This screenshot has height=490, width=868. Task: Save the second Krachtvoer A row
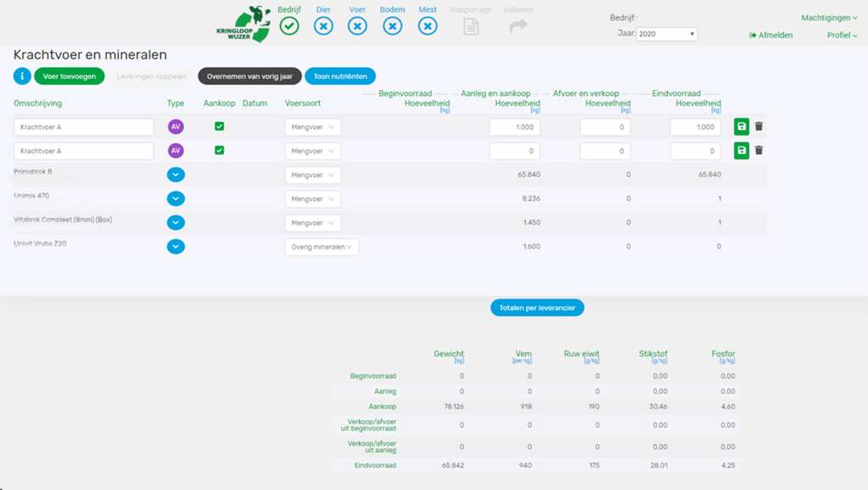[741, 151]
